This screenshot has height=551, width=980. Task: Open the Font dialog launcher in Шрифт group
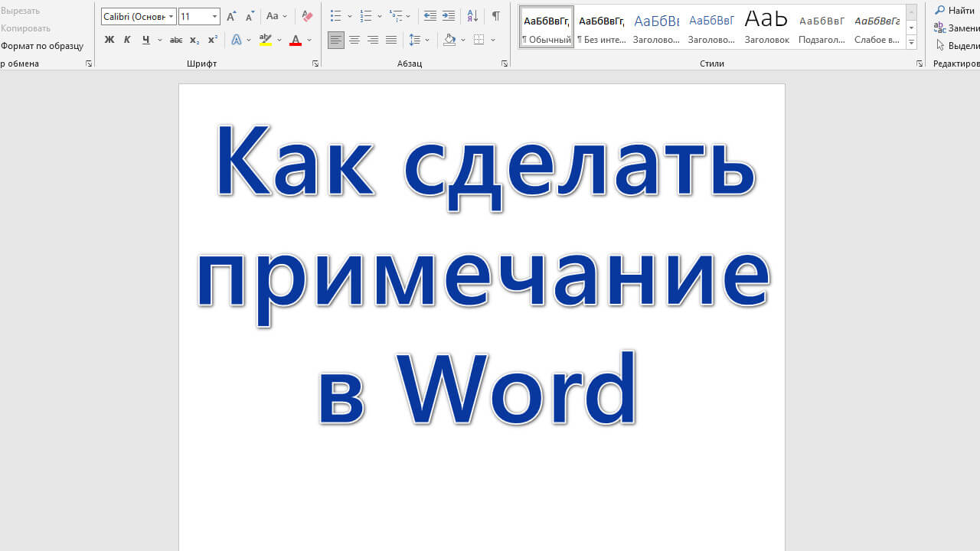[315, 64]
